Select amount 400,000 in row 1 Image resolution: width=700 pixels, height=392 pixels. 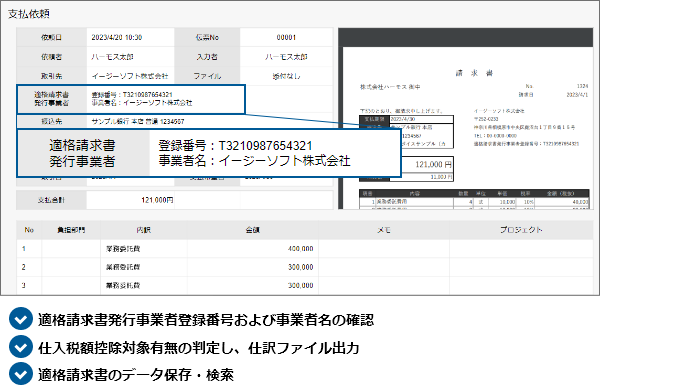[300, 249]
